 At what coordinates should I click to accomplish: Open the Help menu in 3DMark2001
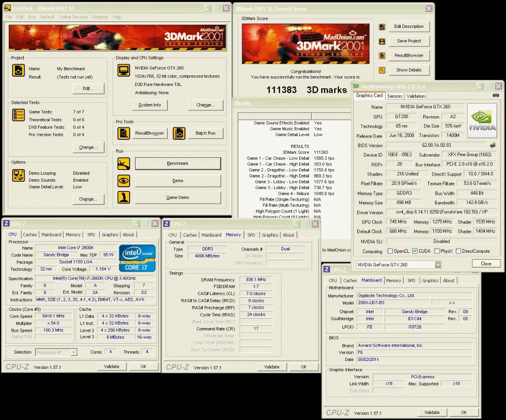coord(117,17)
